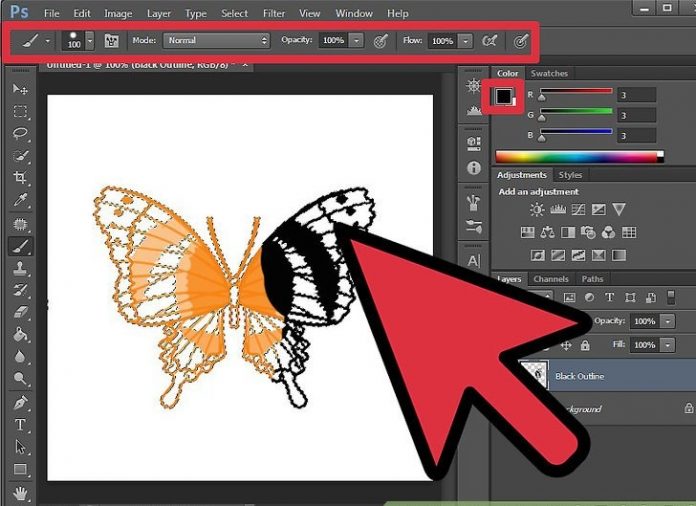Viewport: 696px width, 506px height.
Task: Select the Lasso tool
Action: (20, 133)
